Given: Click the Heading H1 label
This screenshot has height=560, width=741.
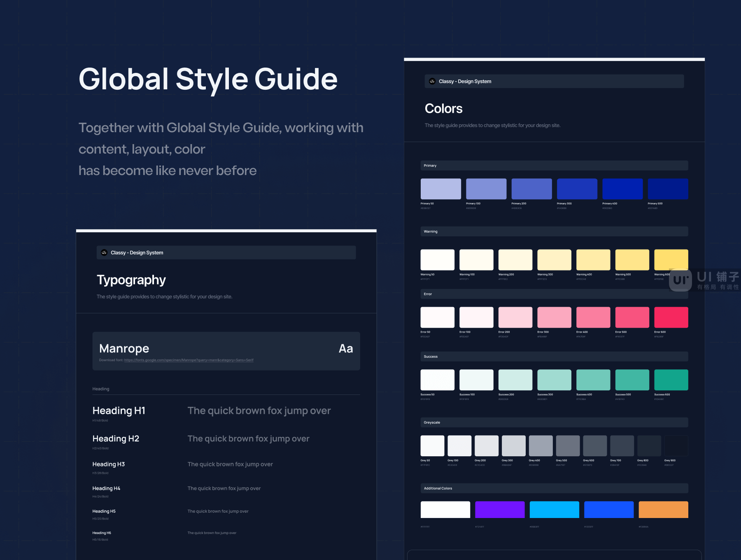Looking at the screenshot, I should 119,411.
